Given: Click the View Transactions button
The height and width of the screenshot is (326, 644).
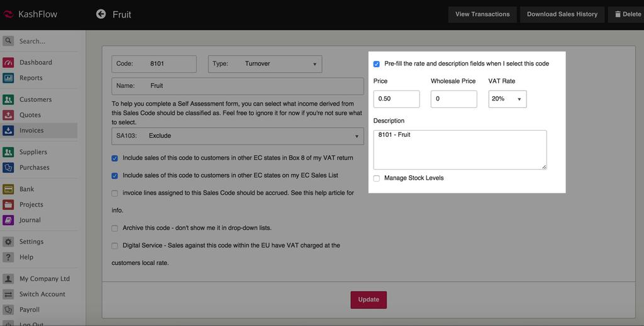Looking at the screenshot, I should point(482,14).
